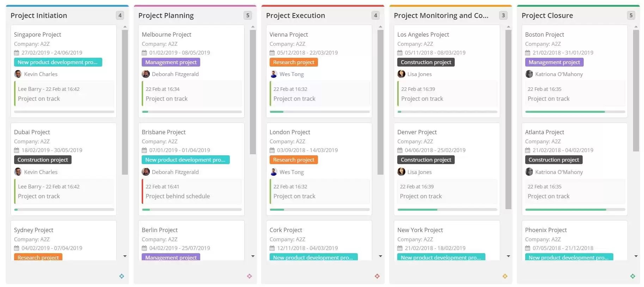Open the London Project card title
Viewport: 644px width, 287px height.
tap(290, 132)
